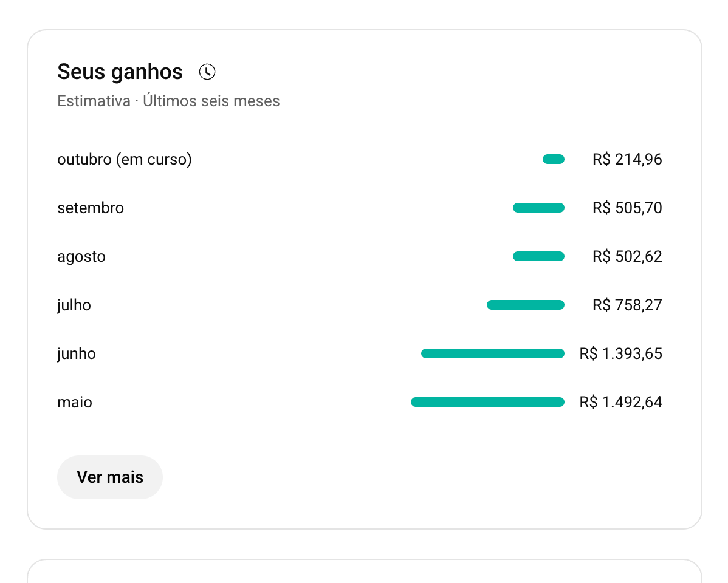Click the R$ 758,27 amount
The width and height of the screenshot is (728, 583).
click(627, 305)
